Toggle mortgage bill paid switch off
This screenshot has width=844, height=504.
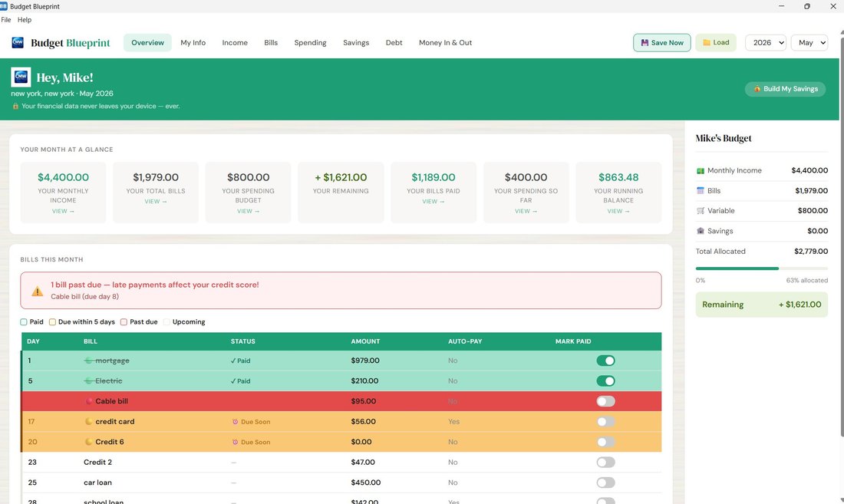pyautogui.click(x=605, y=361)
